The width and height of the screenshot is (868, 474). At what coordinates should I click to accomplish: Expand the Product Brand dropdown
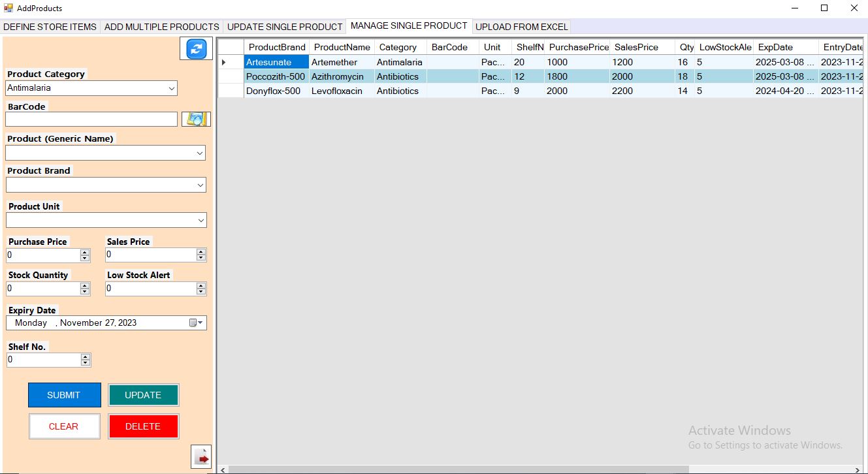[200, 185]
